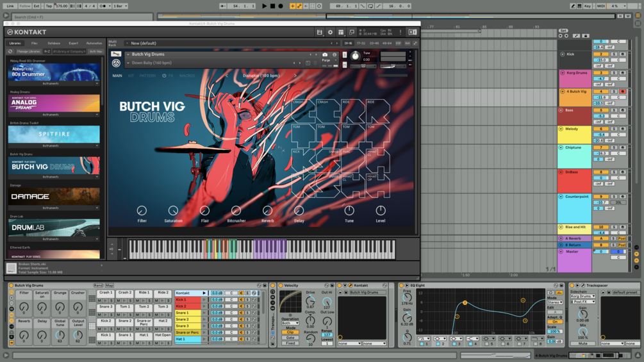Click the Kontakt minimized view icon
Screen dimensions: 644x362
tap(352, 32)
